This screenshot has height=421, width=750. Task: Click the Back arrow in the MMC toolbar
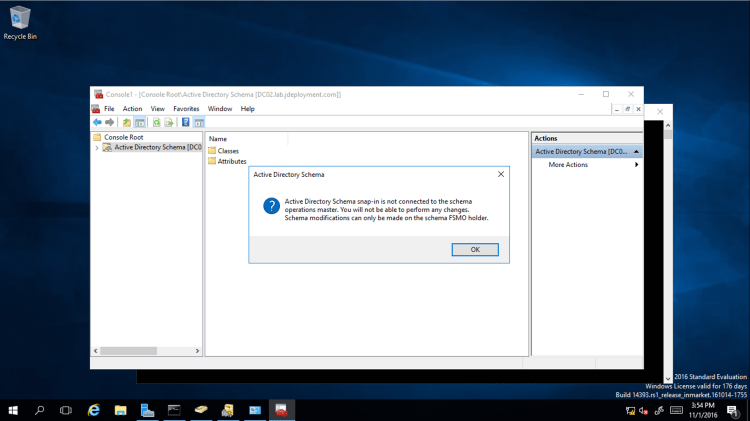[97, 122]
